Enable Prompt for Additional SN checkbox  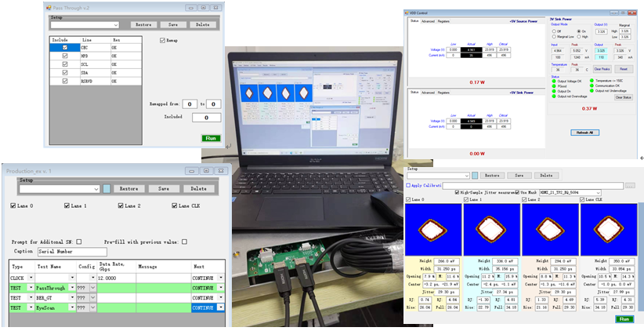(78, 242)
